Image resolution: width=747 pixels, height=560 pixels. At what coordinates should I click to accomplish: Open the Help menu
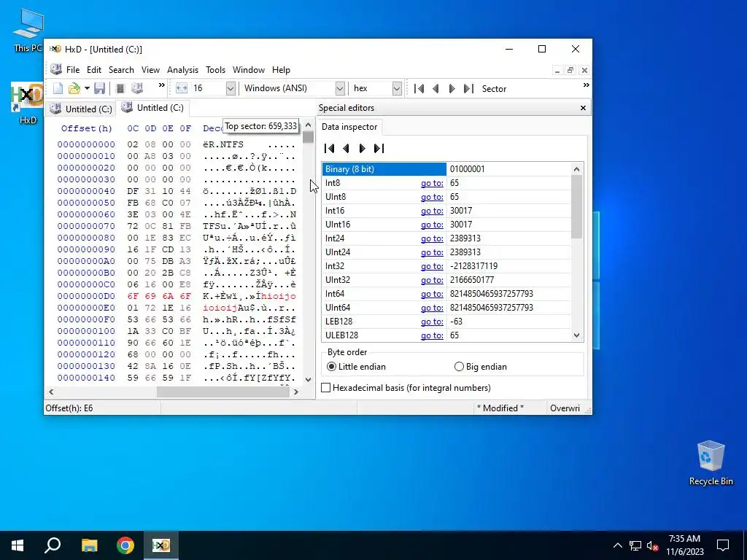coord(281,70)
